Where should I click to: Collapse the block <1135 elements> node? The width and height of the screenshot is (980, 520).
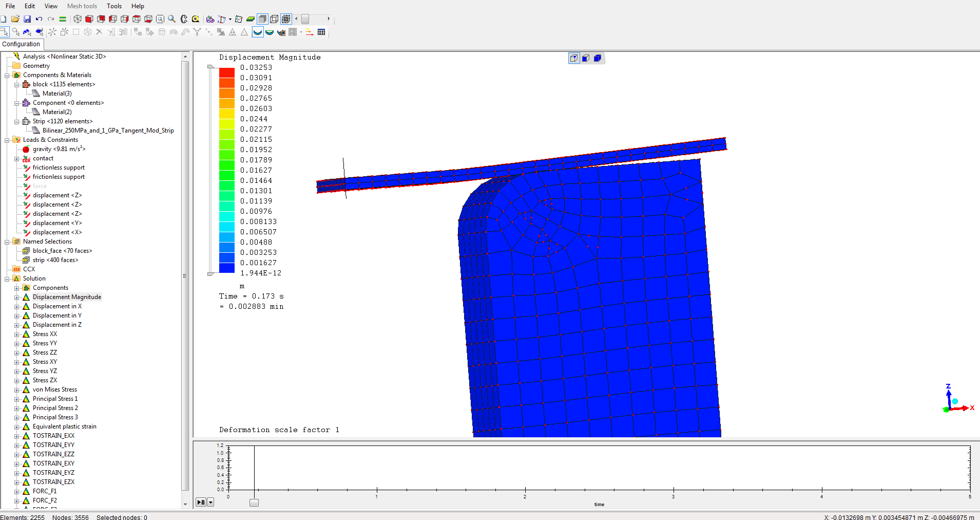point(17,84)
